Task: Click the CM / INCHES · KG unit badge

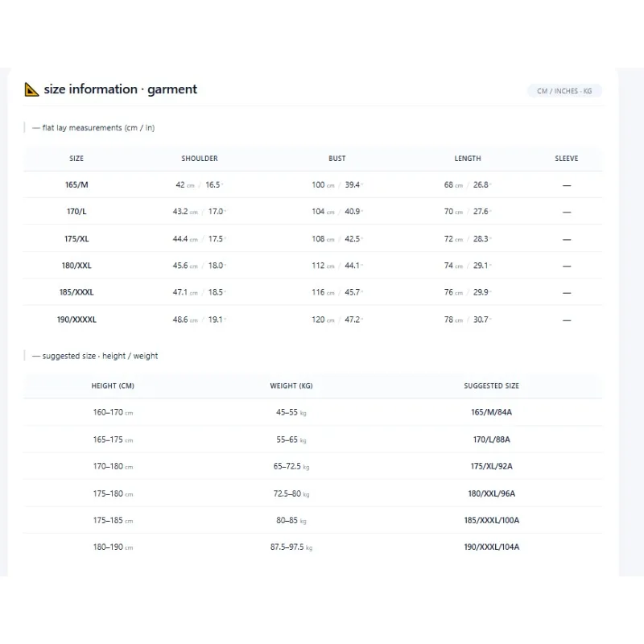Action: pos(564,91)
